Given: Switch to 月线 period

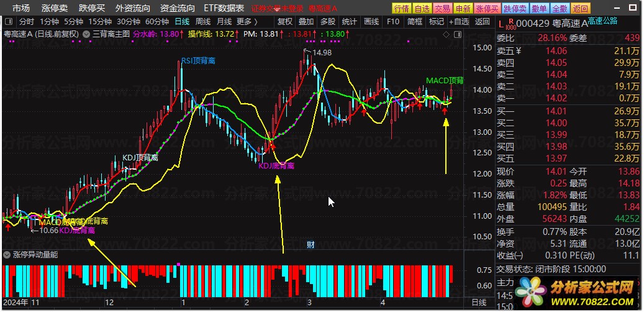Looking at the screenshot, I should [x=224, y=22].
